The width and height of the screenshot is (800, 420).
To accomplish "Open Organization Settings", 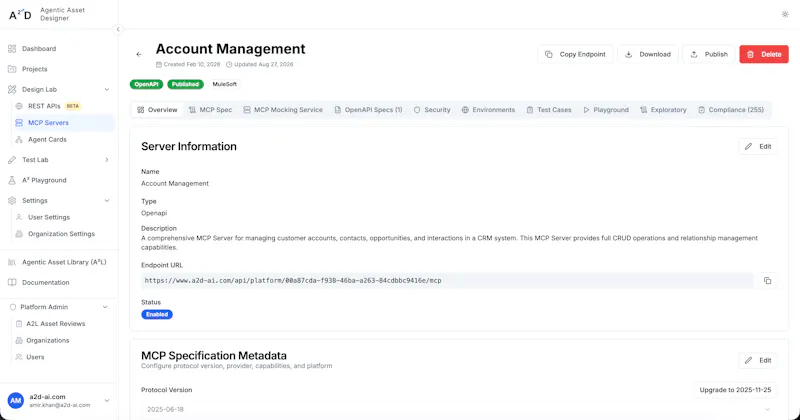I will [x=62, y=234].
